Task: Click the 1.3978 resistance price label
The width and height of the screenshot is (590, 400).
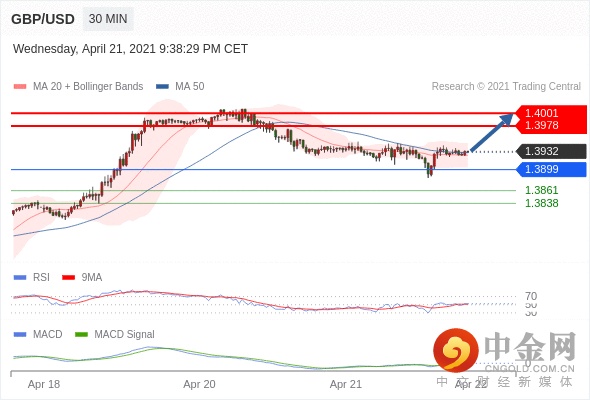Action: (x=541, y=125)
